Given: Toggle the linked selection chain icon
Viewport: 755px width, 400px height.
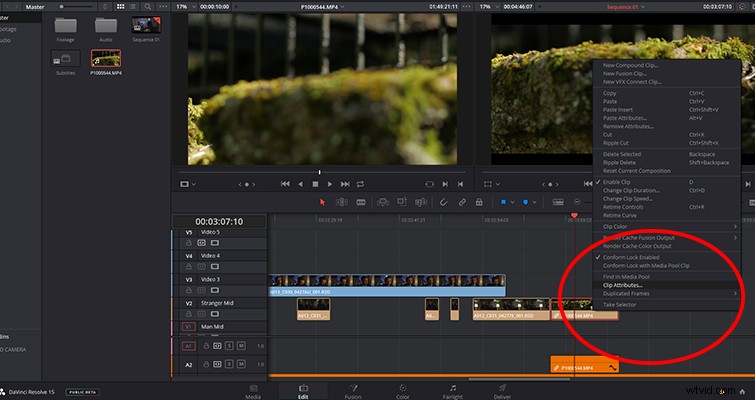Looking at the screenshot, I should coord(462,202).
